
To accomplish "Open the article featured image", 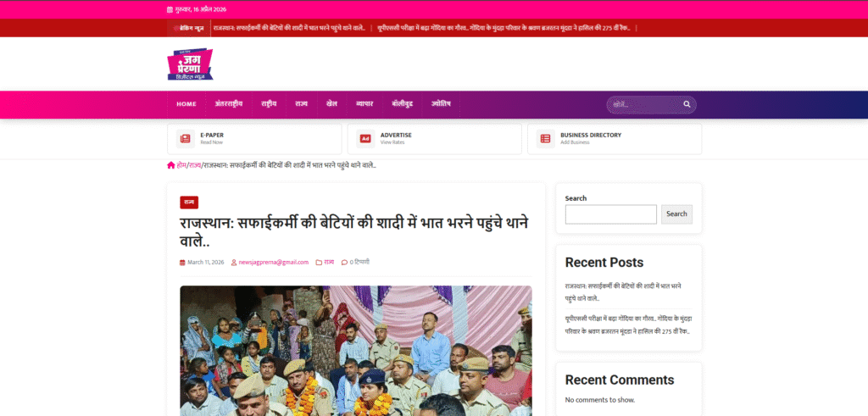I will [355, 350].
